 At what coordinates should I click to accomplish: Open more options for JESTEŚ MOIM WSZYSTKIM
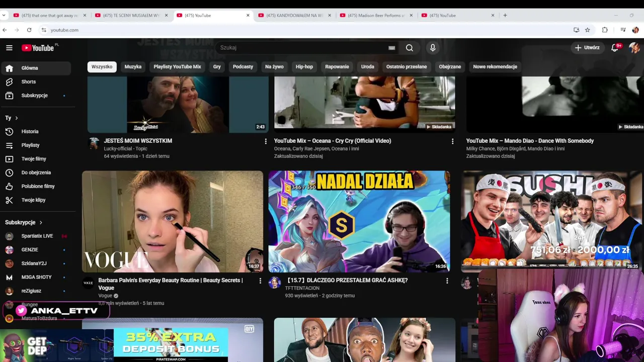tap(266, 141)
